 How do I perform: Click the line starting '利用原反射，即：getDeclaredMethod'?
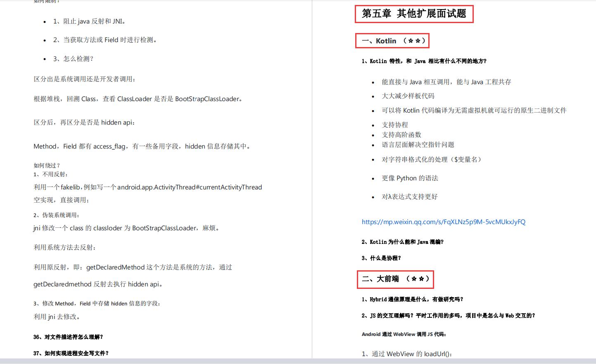(x=133, y=267)
